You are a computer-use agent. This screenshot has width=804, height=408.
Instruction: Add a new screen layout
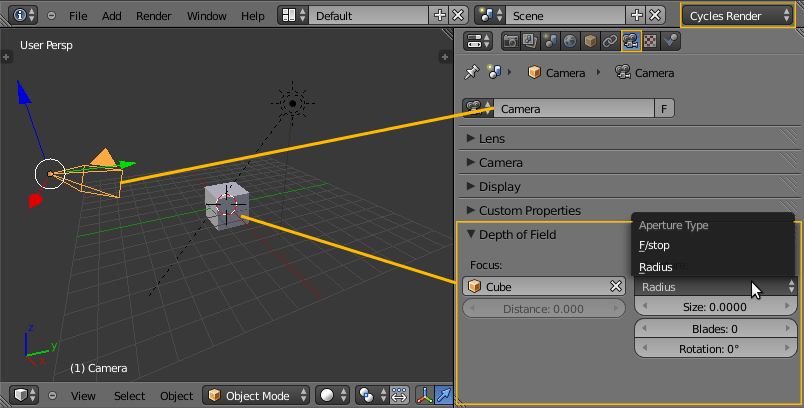439,15
